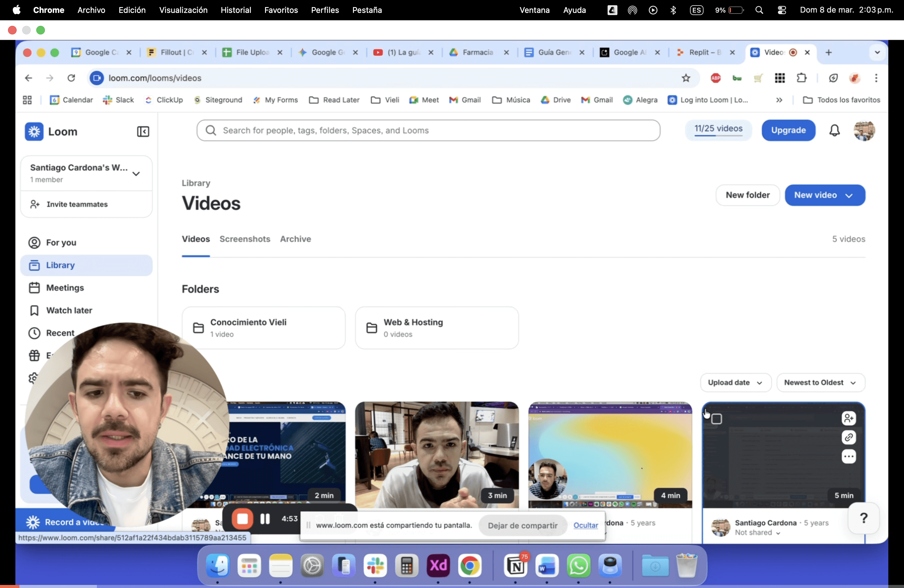Expand the New video dropdown button

click(849, 195)
